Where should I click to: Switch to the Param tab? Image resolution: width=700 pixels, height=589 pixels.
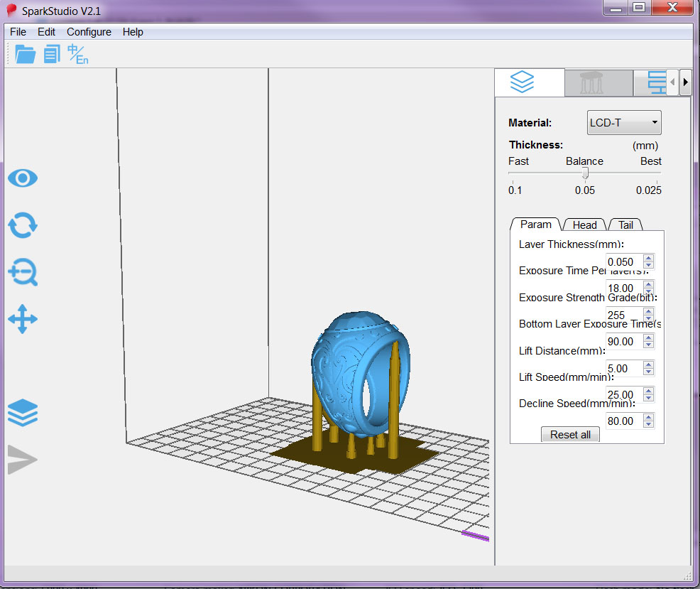[535, 225]
